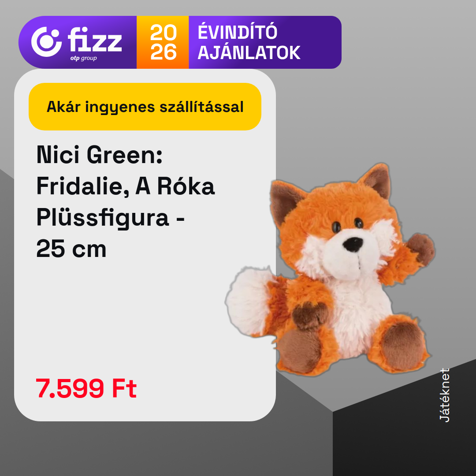
Task: Open the 'Nici Green: Fridalie, A Róka' title
Action: pyautogui.click(x=125, y=170)
